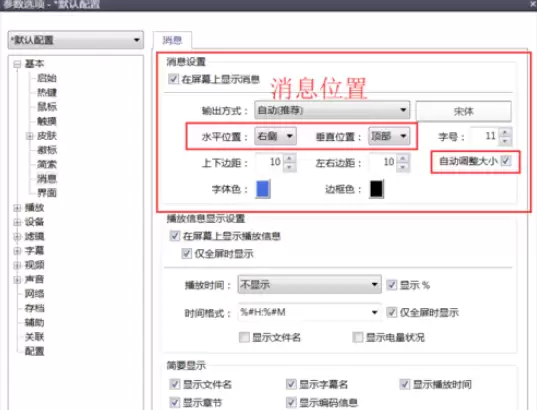537x410 pixels.
Task: Open the 输出方式 combo box
Action: pos(332,110)
